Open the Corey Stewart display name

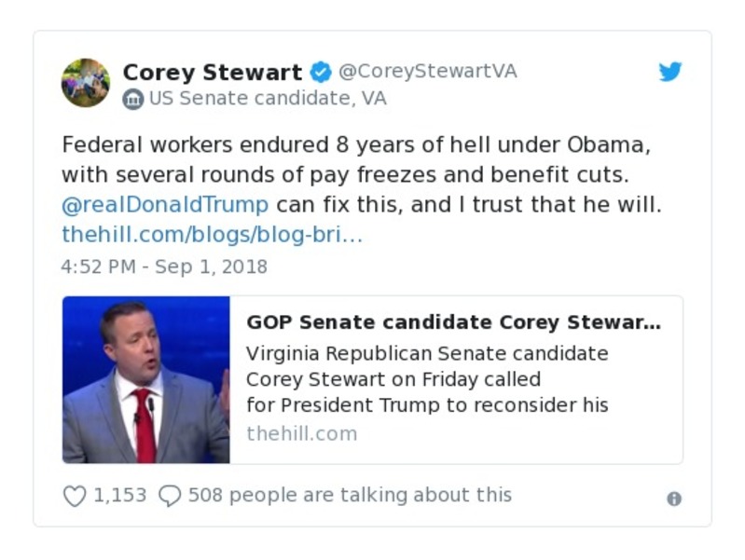coord(213,72)
